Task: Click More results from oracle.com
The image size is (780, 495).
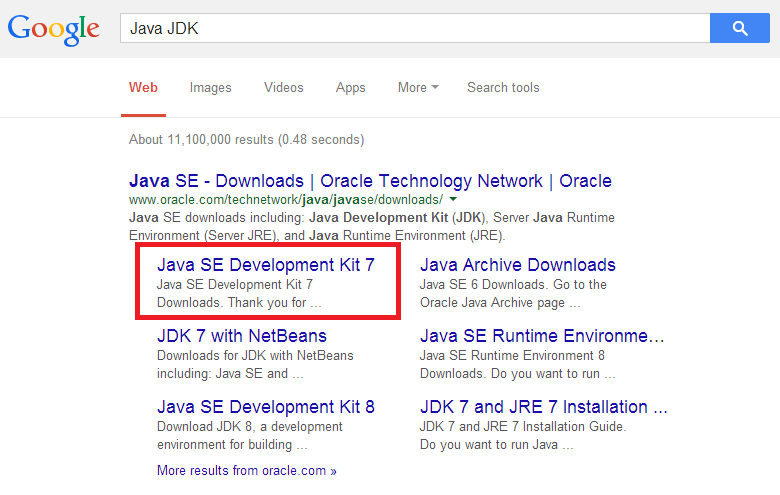Action: [x=247, y=471]
